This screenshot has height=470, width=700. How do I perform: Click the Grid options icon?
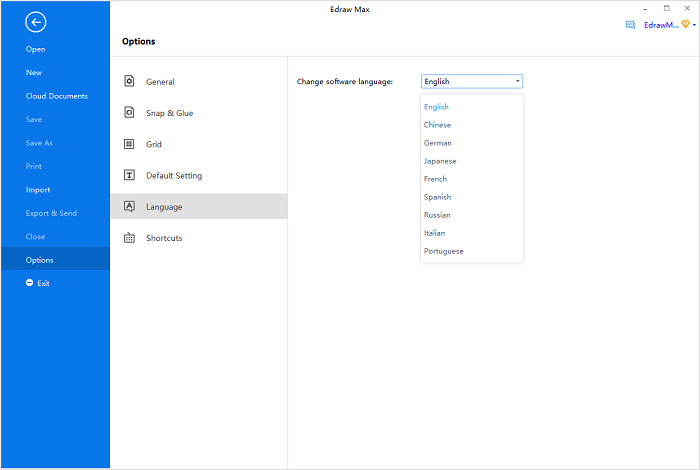[x=129, y=144]
